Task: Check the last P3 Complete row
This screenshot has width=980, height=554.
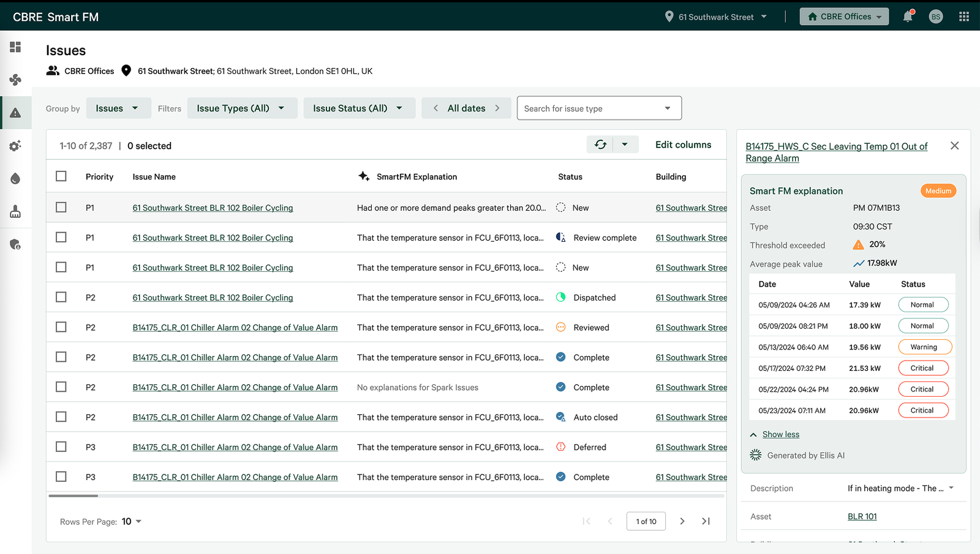Action: [61, 476]
